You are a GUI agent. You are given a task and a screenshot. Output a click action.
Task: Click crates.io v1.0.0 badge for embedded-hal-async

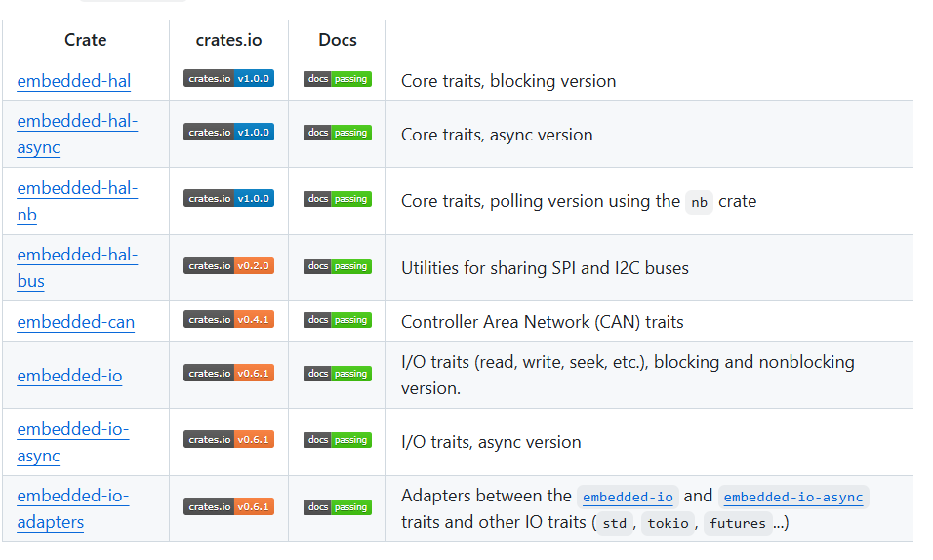228,132
